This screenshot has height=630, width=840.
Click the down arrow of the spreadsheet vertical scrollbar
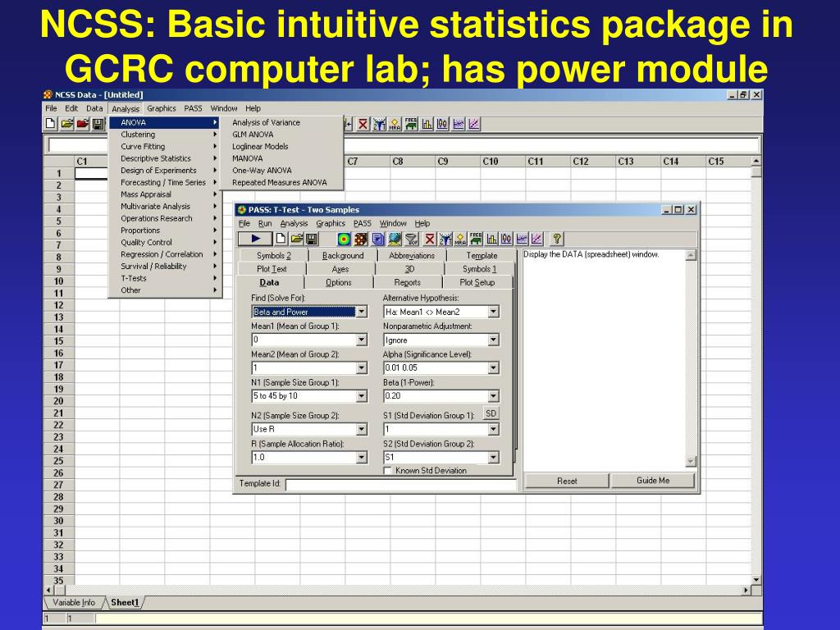coord(756,580)
